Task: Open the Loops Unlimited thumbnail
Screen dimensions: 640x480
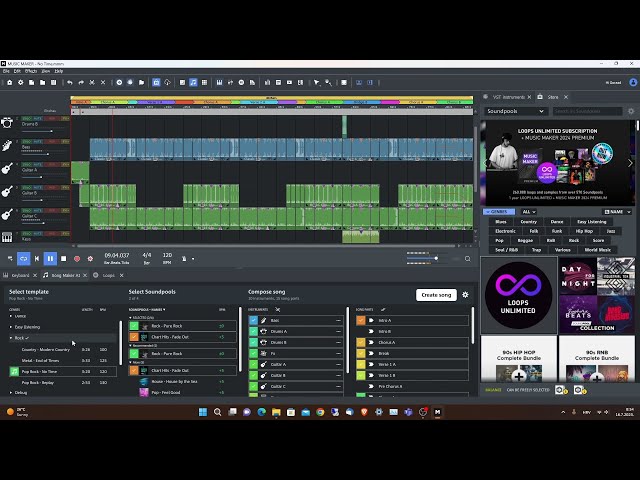Action: click(x=519, y=295)
